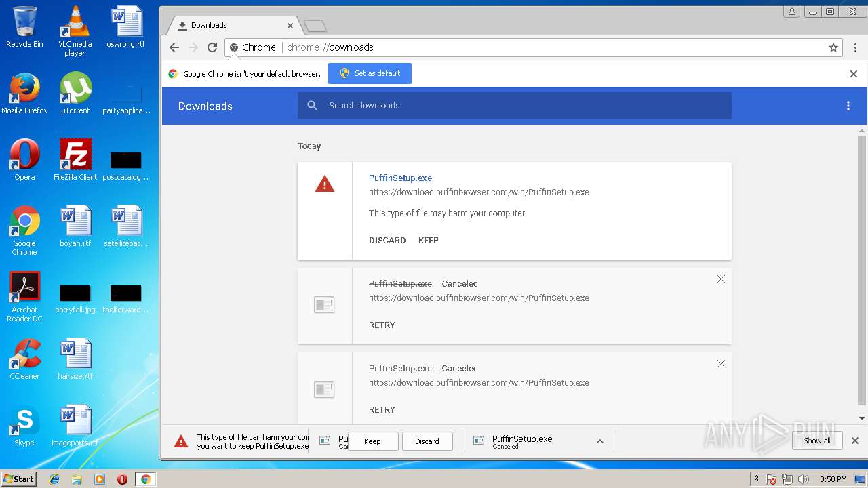Image resolution: width=868 pixels, height=488 pixels.
Task: Open the PuffinSetup.exe download link
Action: (400, 178)
